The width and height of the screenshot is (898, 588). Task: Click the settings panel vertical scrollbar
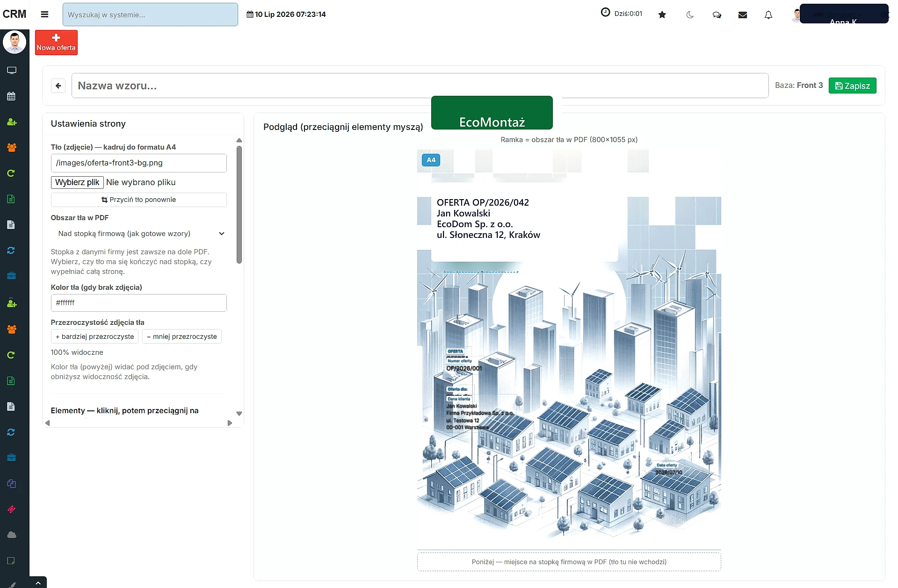239,205
